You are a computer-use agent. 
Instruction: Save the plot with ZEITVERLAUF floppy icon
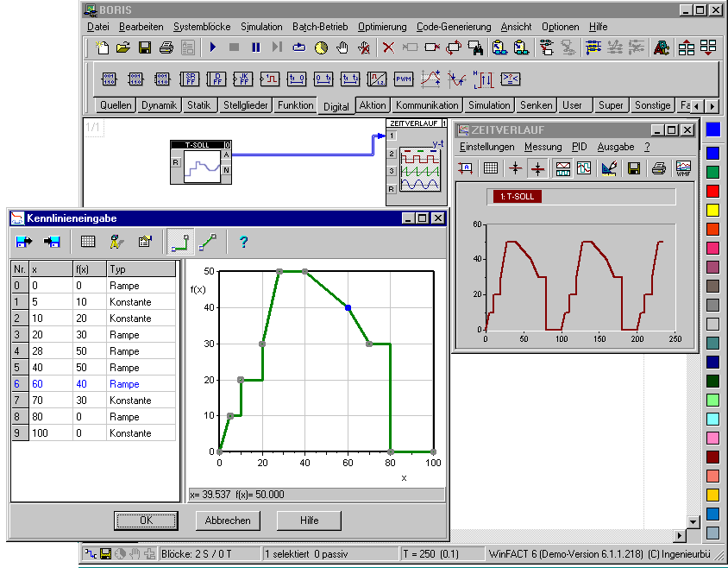tap(634, 168)
